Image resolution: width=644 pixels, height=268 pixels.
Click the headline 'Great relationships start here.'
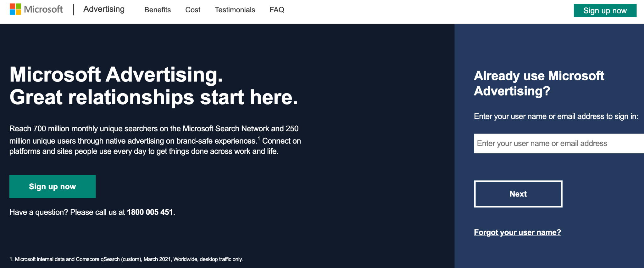[x=154, y=97]
